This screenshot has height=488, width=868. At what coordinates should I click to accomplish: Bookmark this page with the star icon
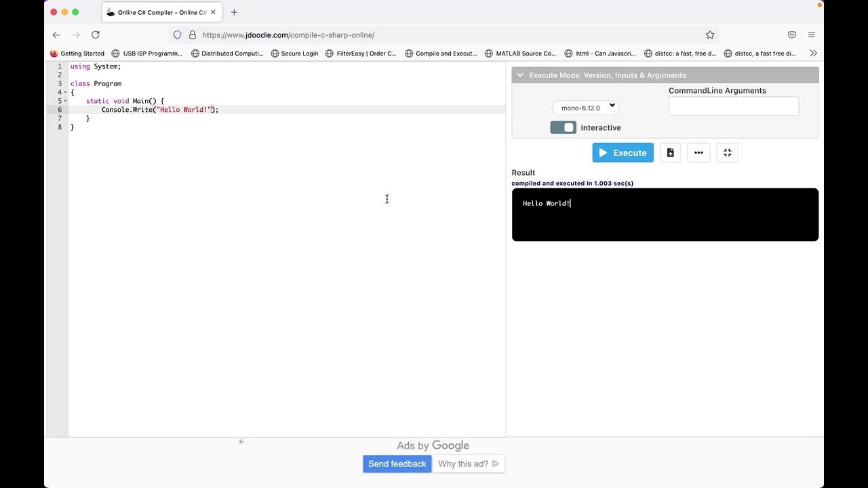(x=710, y=35)
